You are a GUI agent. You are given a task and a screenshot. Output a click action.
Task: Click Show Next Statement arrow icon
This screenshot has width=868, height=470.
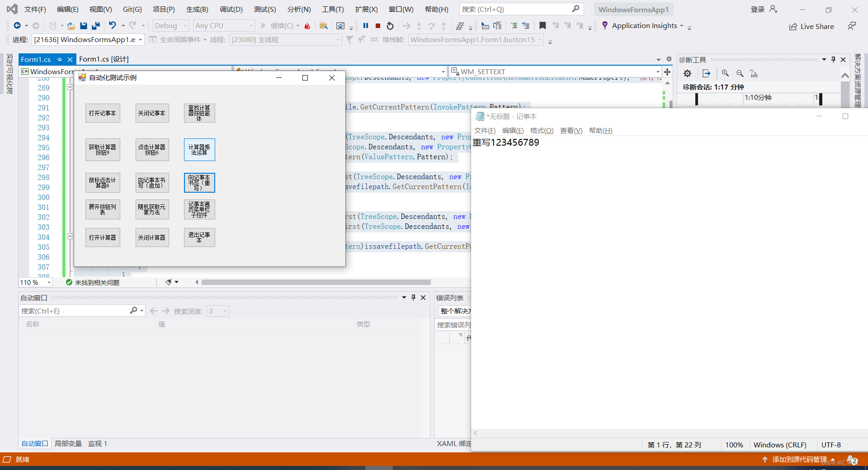coord(406,26)
